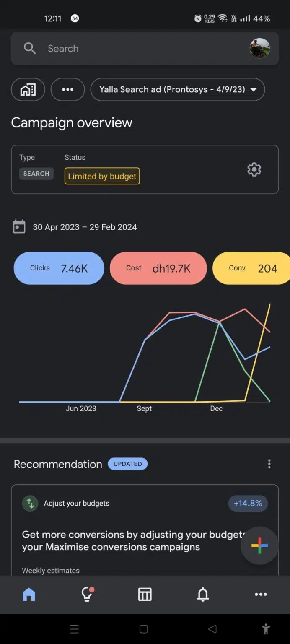The image size is (290, 644).
Task: Toggle the red Cost metric chip
Action: click(158, 268)
